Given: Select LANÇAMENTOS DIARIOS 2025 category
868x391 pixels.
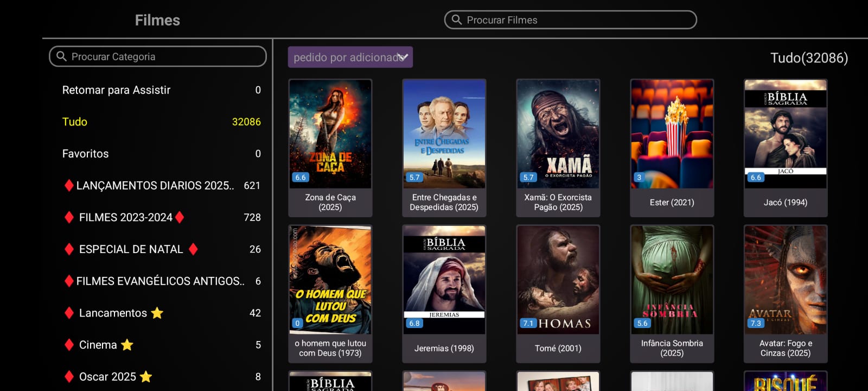Looking at the screenshot, I should [x=161, y=186].
